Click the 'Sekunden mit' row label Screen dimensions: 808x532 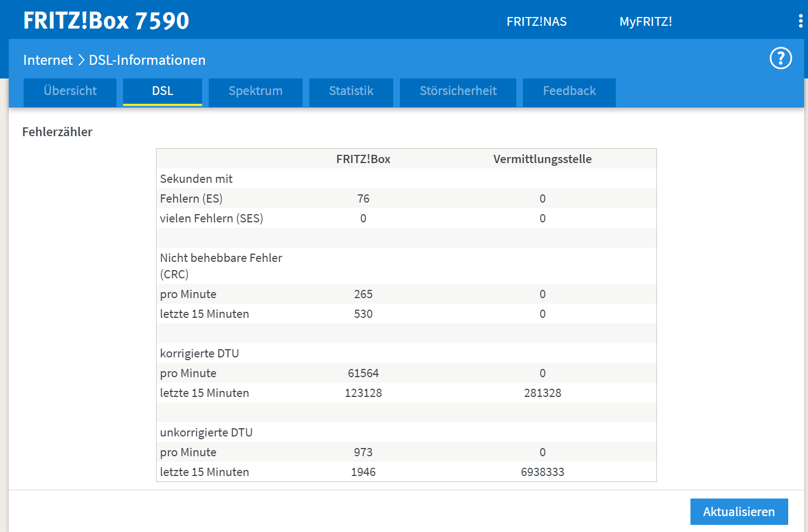coord(196,179)
